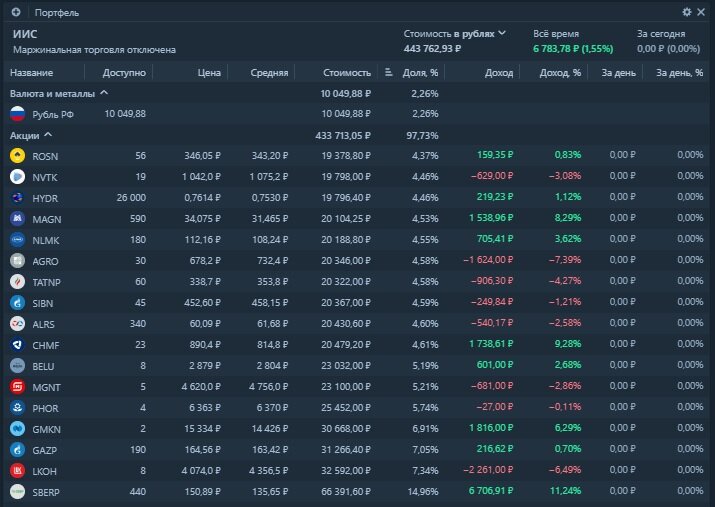Select the GAZP ticker name
The width and height of the screenshot is (715, 507).
[45, 450]
